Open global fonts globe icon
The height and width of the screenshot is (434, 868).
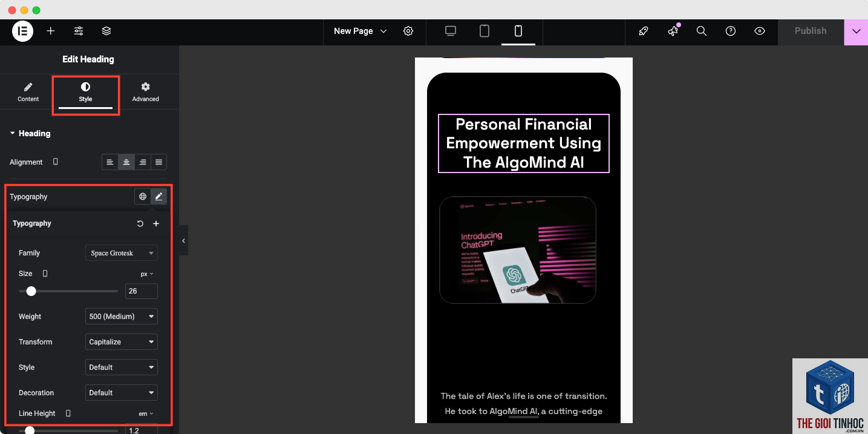point(143,196)
